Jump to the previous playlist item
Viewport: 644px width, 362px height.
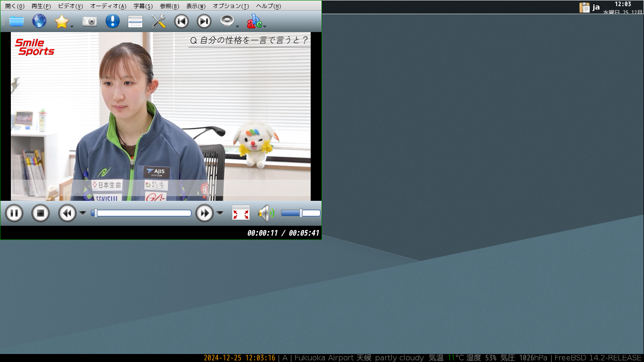(x=182, y=21)
